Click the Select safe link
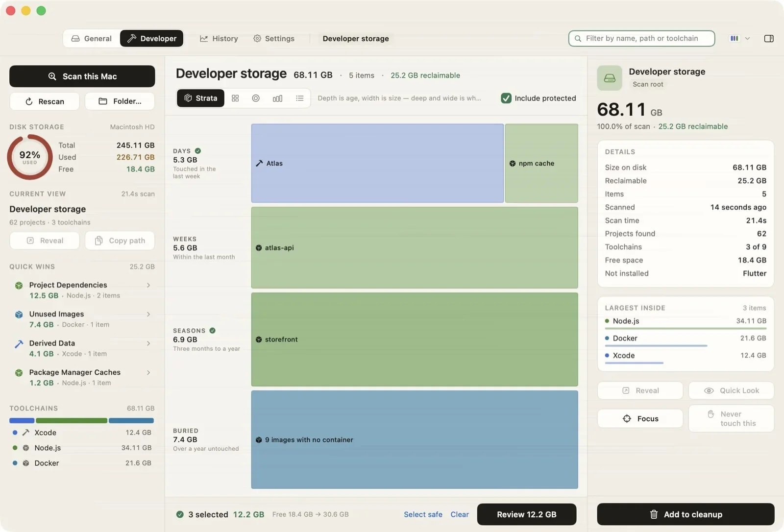784x532 pixels. [x=423, y=514]
